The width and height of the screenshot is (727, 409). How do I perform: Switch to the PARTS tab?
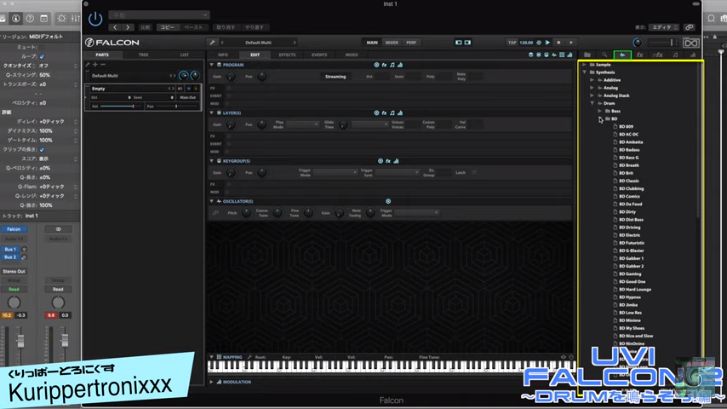pos(102,55)
